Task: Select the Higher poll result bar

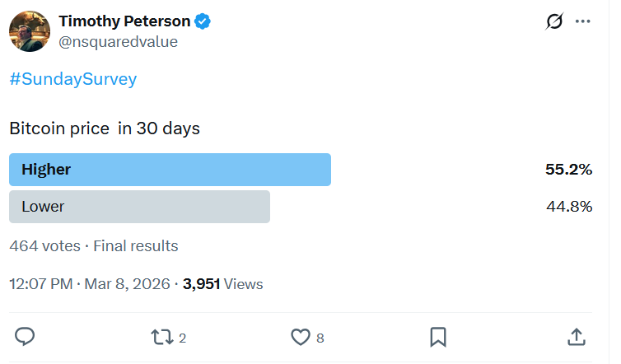Action: 170,170
